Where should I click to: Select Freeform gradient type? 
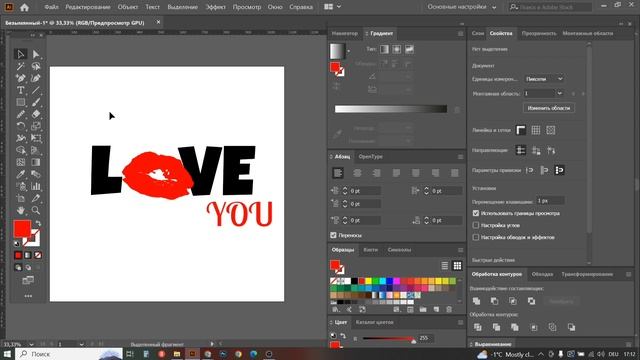pyautogui.click(x=409, y=49)
